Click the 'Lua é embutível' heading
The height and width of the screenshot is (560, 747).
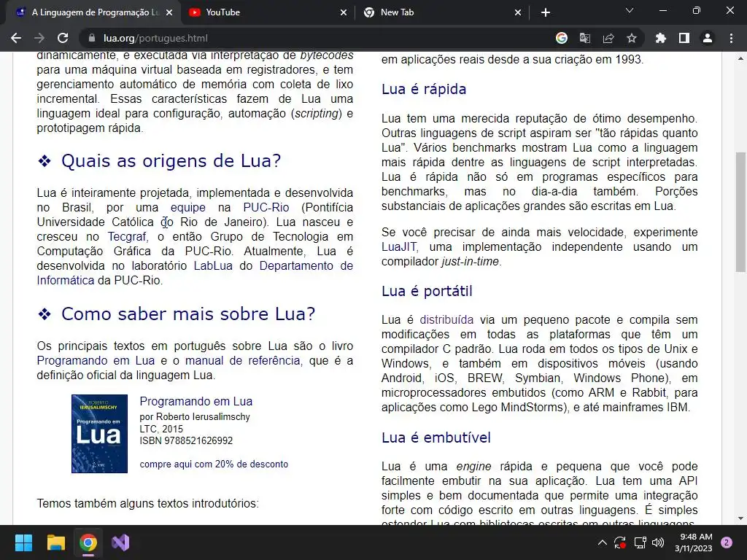click(x=436, y=437)
